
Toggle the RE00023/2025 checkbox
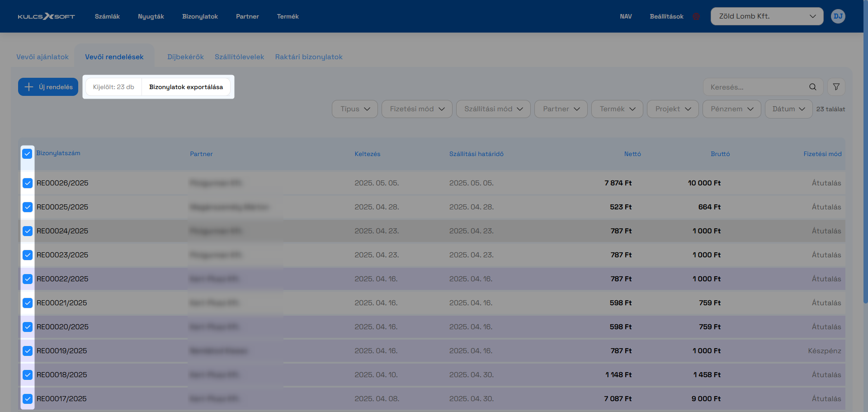pyautogui.click(x=28, y=255)
